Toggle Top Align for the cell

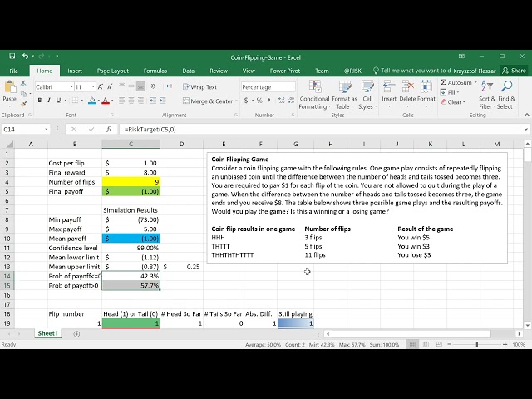coord(122,86)
